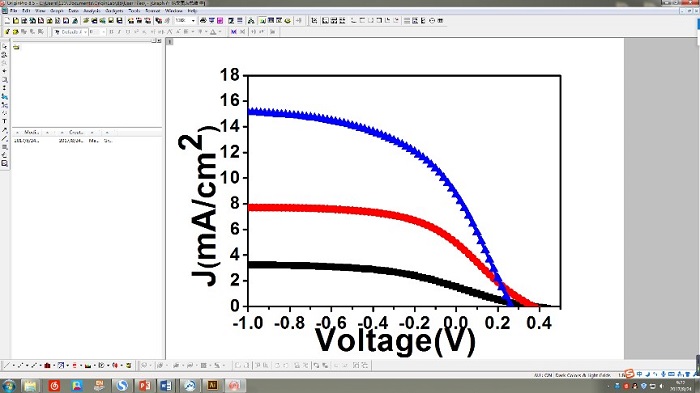Click the blue M icon on the format toolbar
This screenshot has width=700, height=393.
pos(233,32)
